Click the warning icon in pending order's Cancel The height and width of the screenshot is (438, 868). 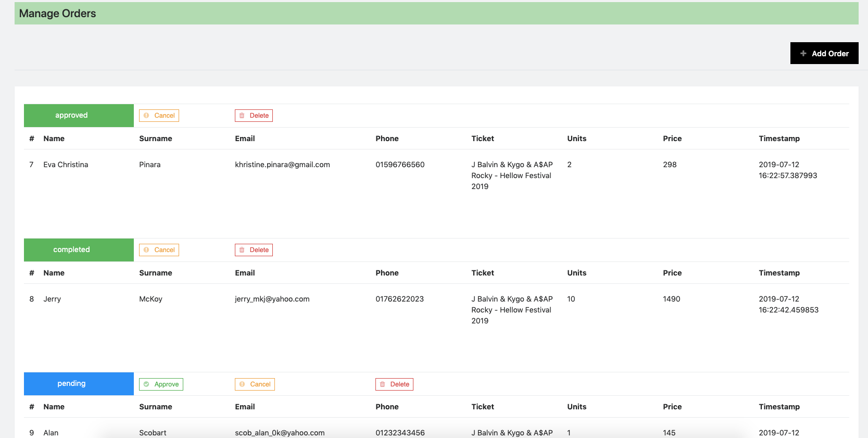(242, 384)
